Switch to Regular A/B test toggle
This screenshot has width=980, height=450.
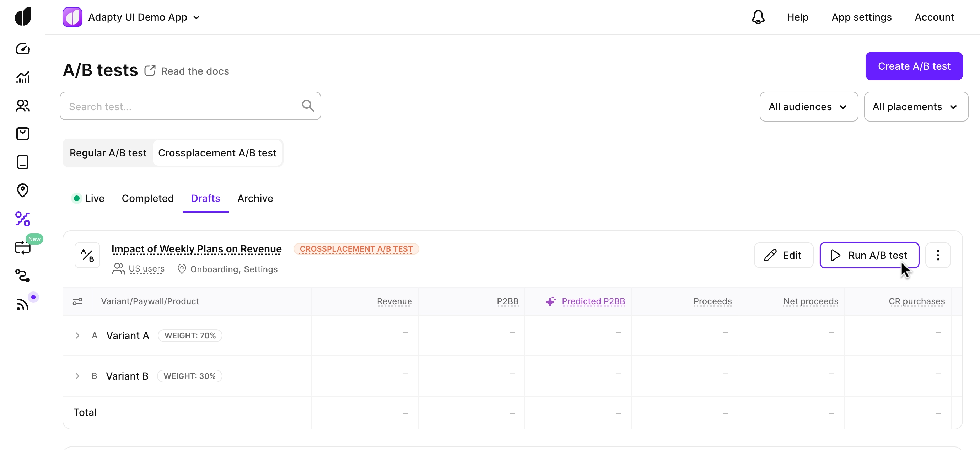pos(108,153)
